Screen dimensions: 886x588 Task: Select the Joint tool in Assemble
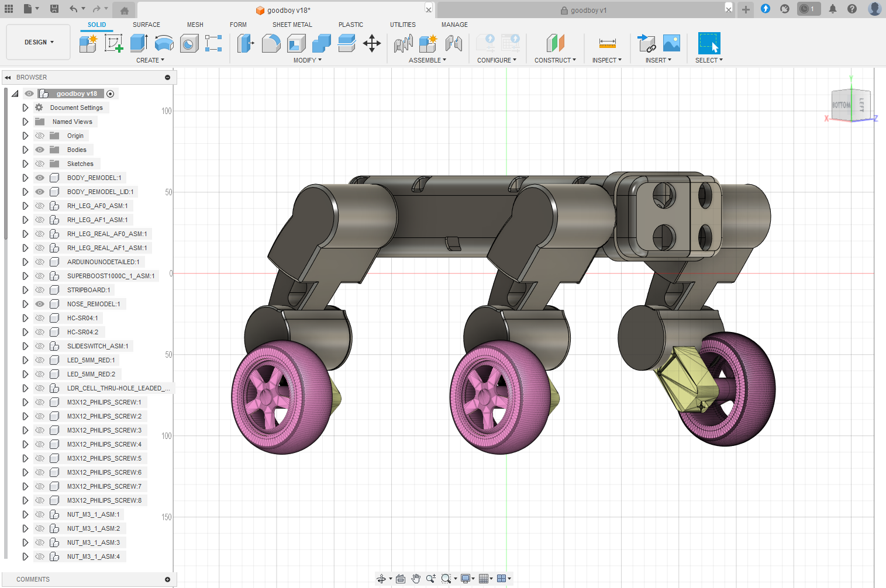[403, 43]
